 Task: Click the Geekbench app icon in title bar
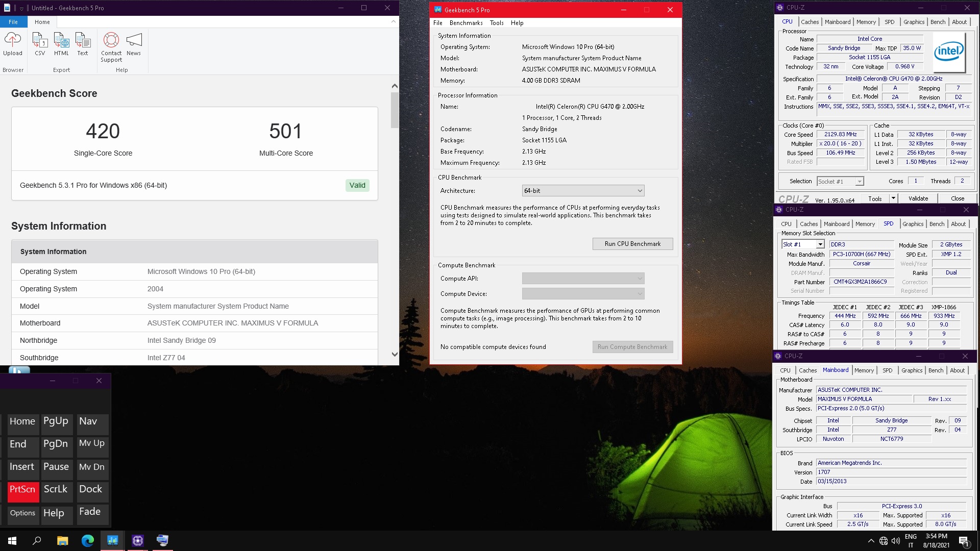point(438,10)
